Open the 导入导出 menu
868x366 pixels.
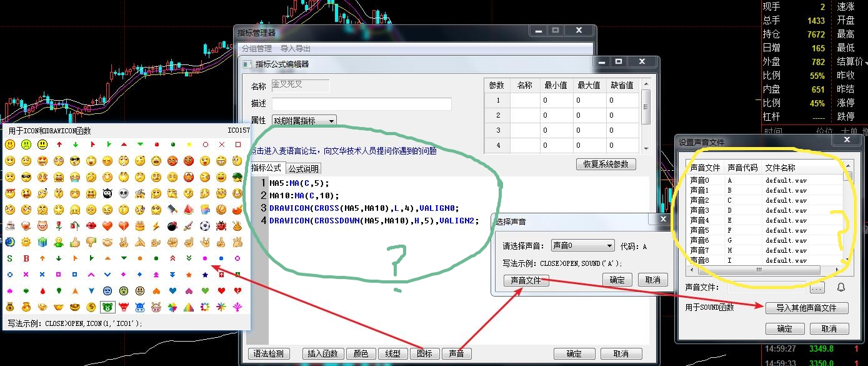pos(296,48)
